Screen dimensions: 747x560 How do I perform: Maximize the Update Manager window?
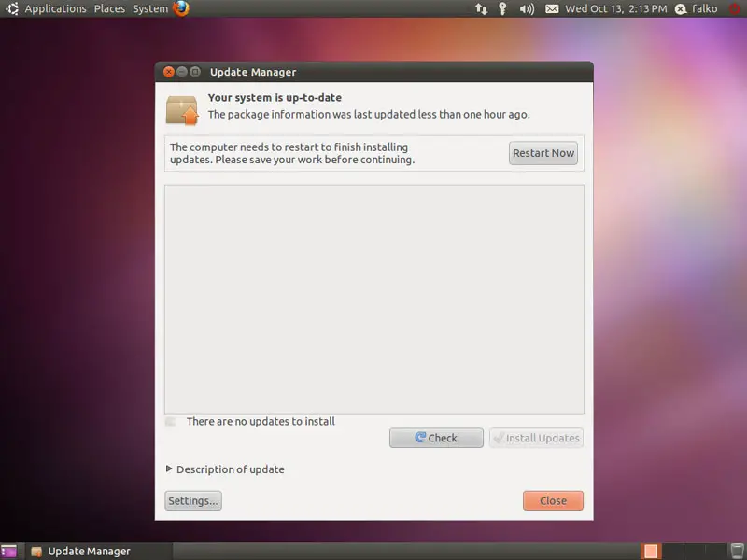point(195,72)
